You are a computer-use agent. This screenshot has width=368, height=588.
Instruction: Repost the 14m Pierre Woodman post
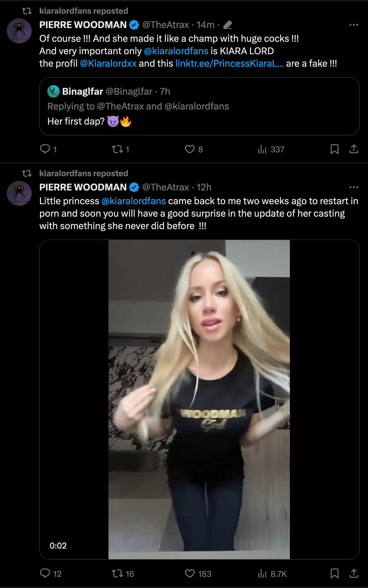[117, 149]
